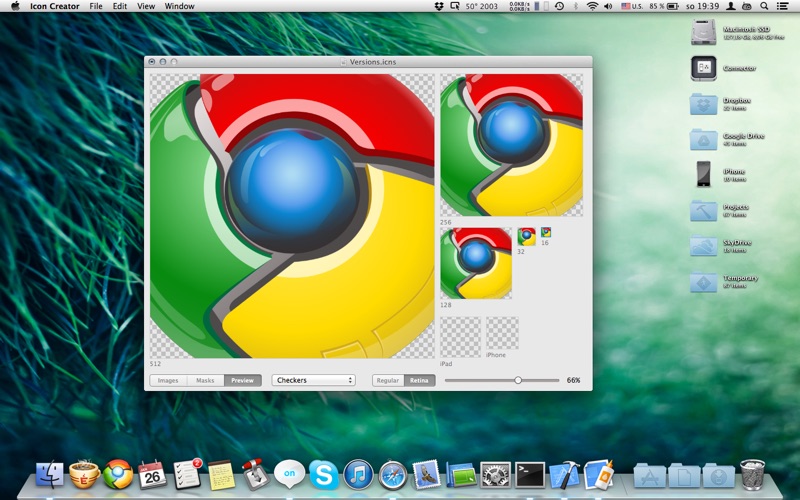Select the 32 icon preview
Screen dimensions: 800x500
coord(527,237)
